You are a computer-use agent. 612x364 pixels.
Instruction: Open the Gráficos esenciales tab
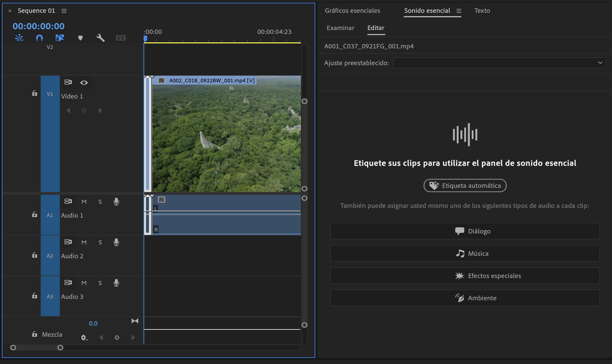[352, 11]
